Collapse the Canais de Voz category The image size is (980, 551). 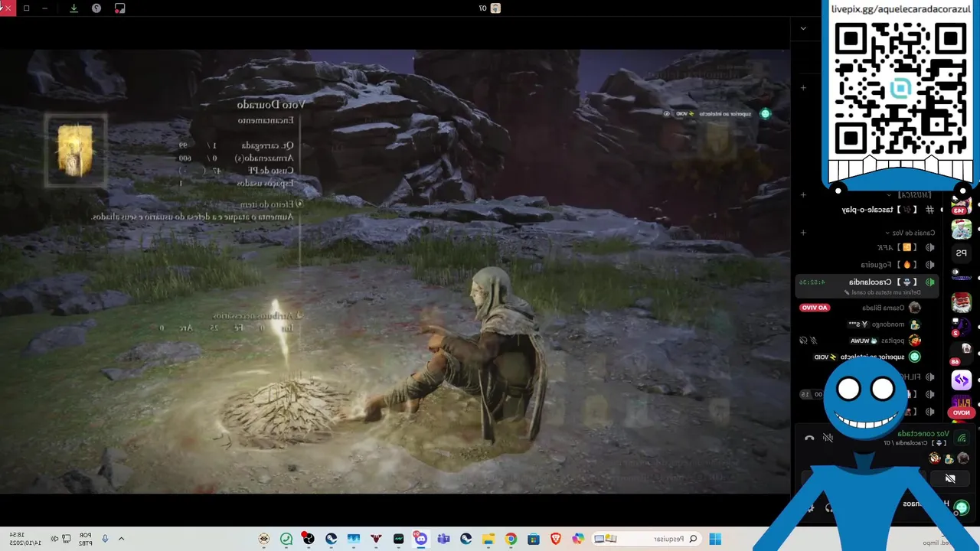[911, 233]
